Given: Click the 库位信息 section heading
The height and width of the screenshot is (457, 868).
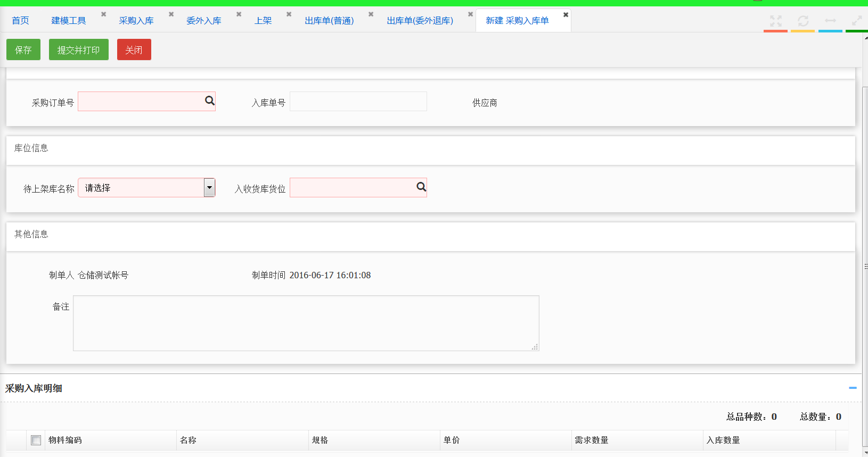Looking at the screenshot, I should pyautogui.click(x=31, y=148).
